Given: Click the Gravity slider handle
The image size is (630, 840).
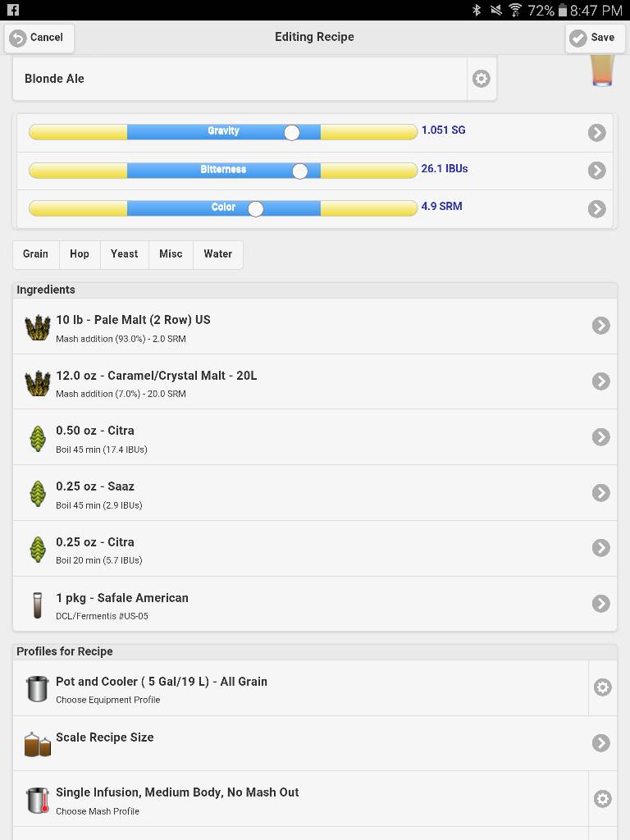Looking at the screenshot, I should click(291, 132).
